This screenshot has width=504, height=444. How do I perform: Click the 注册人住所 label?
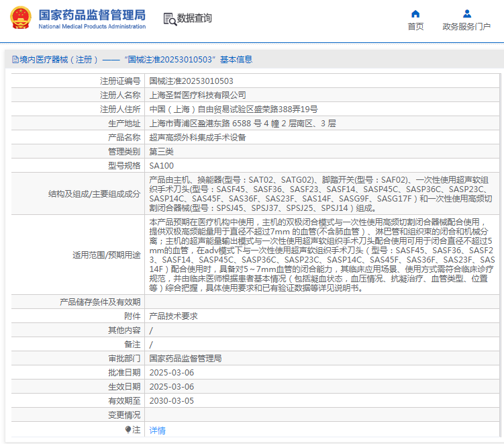coord(120,109)
